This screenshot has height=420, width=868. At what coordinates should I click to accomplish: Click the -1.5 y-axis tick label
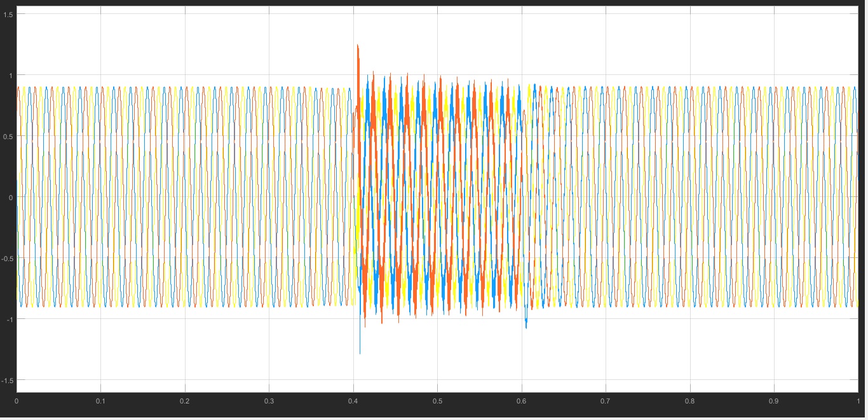[x=6, y=380]
